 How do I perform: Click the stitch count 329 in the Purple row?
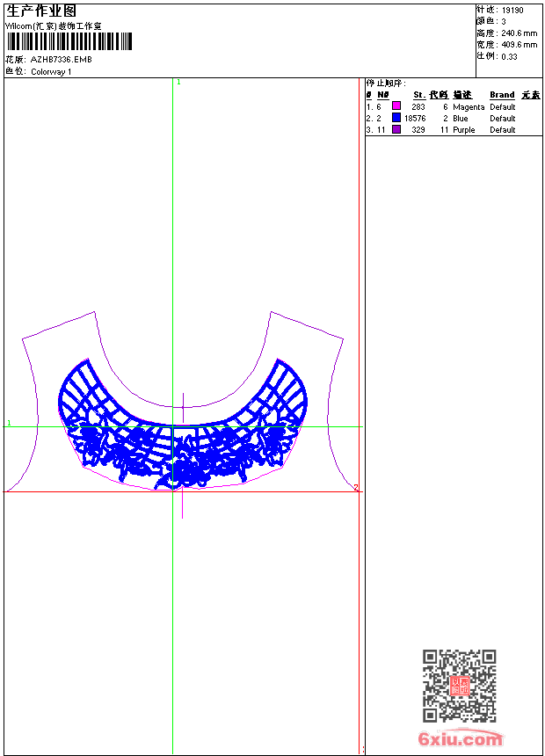click(x=418, y=130)
